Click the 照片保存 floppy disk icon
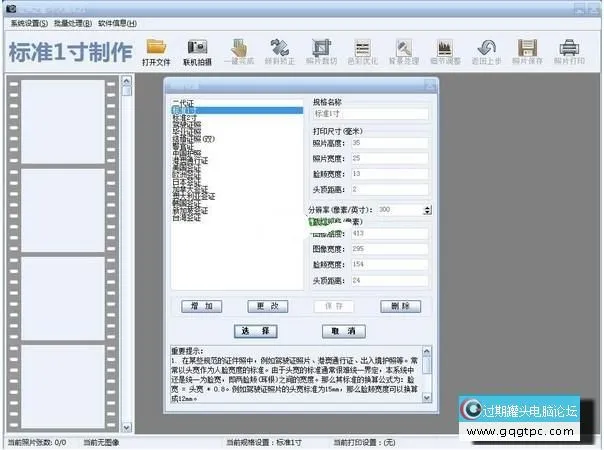This screenshot has height=450, width=604. tap(527, 52)
